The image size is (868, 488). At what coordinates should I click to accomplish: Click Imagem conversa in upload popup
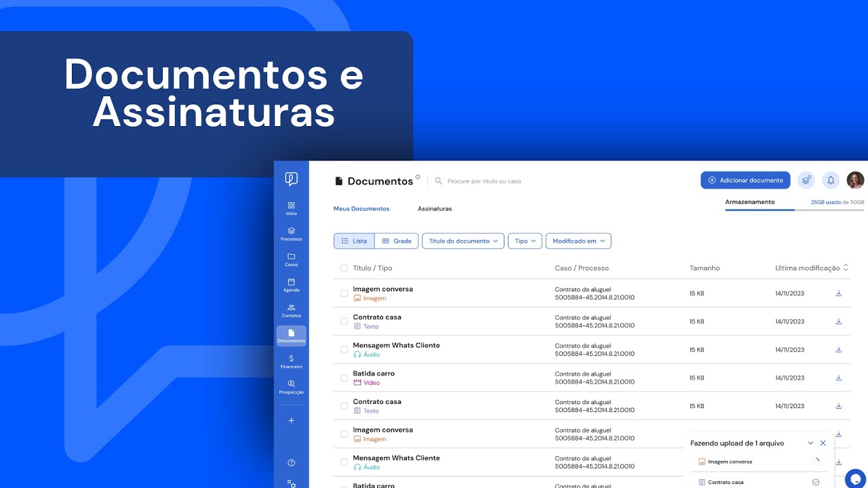tap(730, 462)
